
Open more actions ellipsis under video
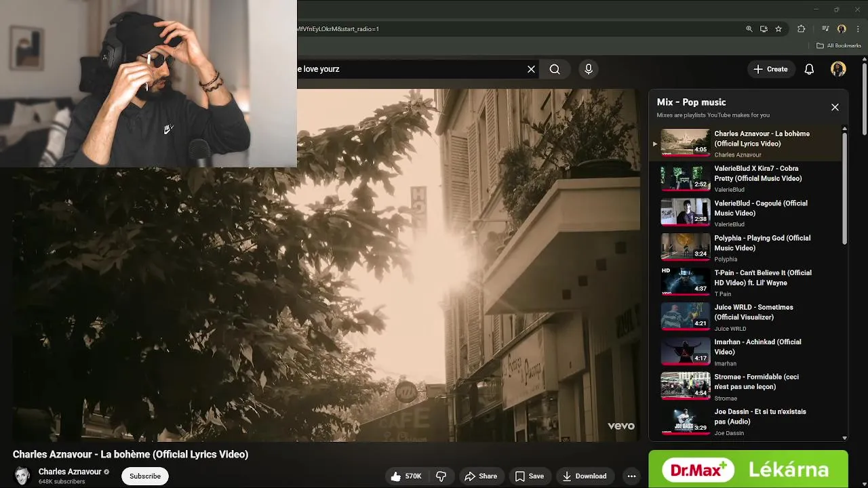point(631,476)
